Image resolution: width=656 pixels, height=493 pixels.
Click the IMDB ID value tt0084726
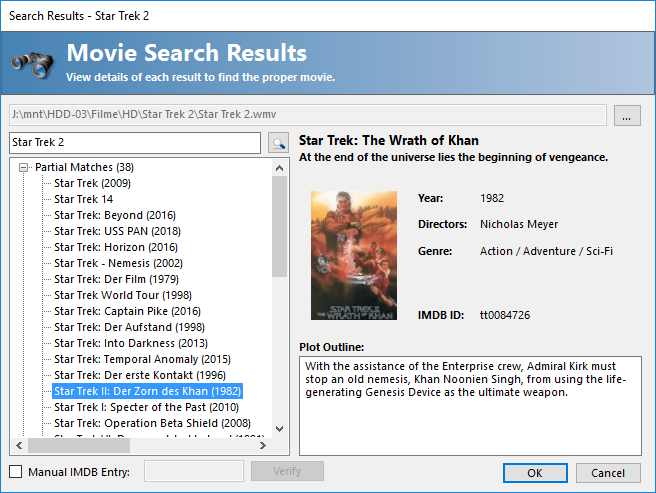505,315
